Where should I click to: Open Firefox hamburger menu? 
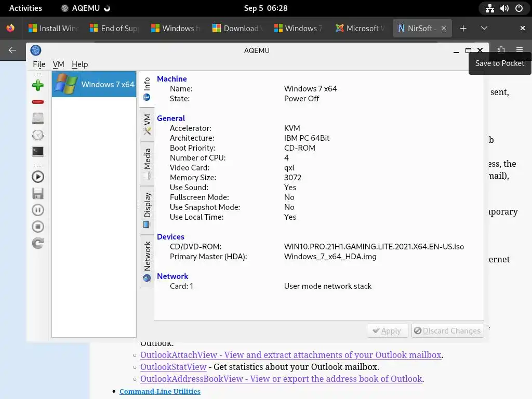(520, 49)
